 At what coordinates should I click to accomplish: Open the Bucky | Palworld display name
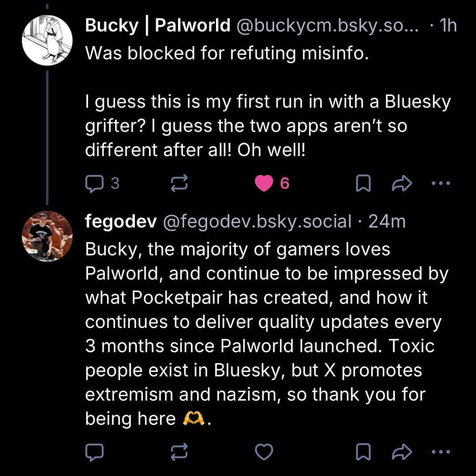[x=157, y=26]
